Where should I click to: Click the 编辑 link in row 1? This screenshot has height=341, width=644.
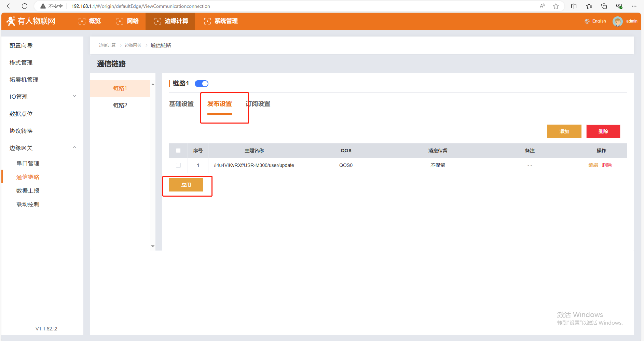593,165
